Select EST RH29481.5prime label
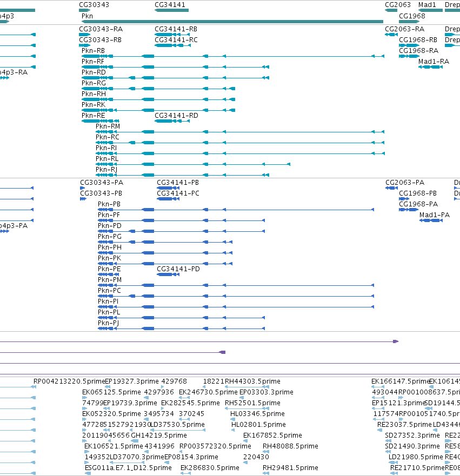Image resolution: width=460 pixels, height=476 pixels. pyautogui.click(x=291, y=468)
